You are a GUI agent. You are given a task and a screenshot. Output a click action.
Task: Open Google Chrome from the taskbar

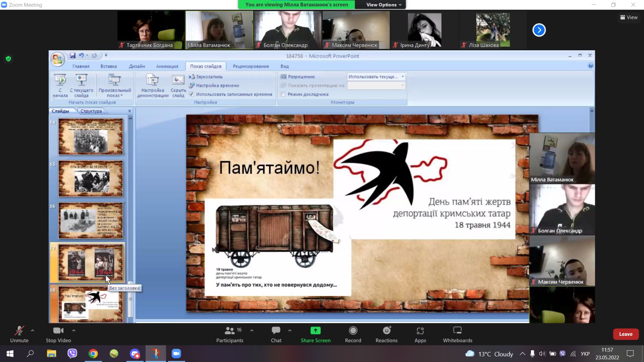pyautogui.click(x=93, y=354)
